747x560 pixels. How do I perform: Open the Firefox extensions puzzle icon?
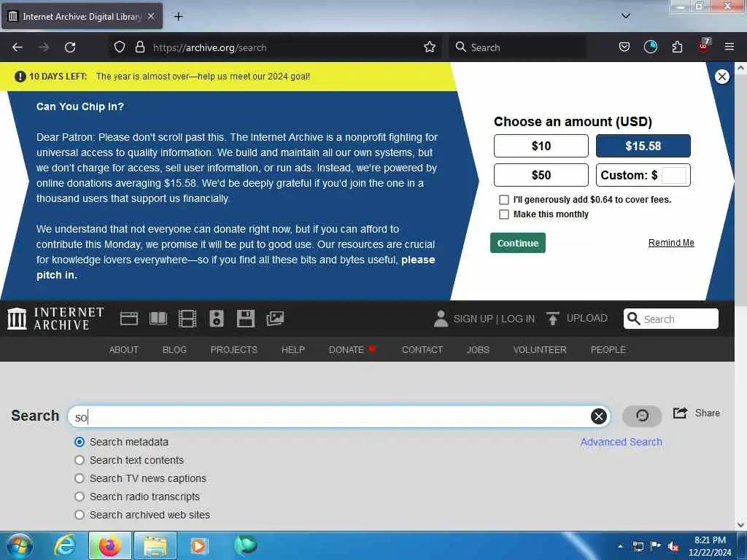pos(677,47)
